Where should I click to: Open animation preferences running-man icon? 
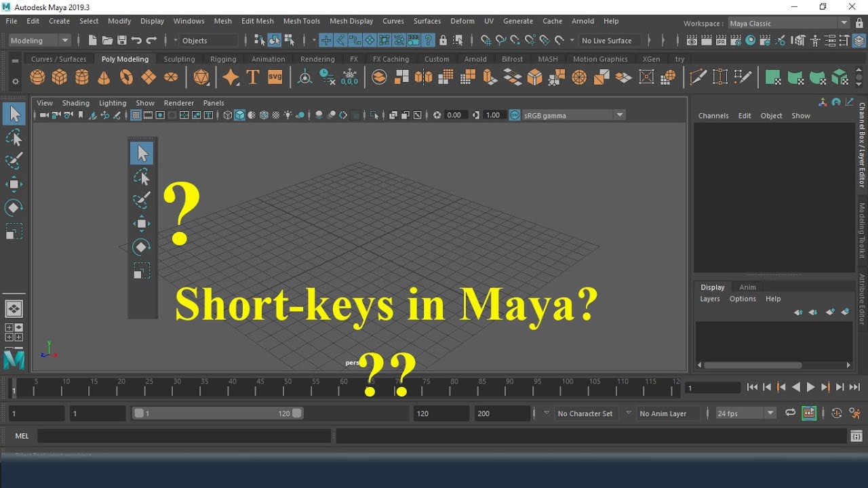point(855,413)
